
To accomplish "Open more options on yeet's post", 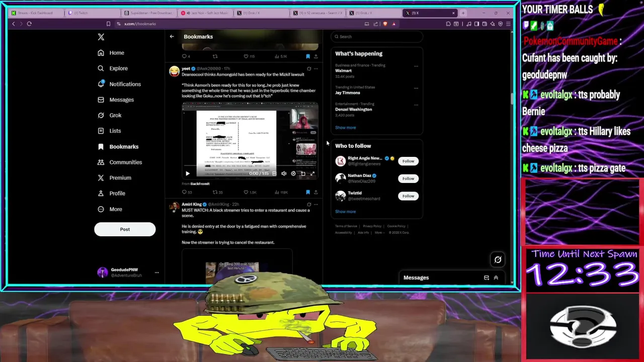I will coord(316,68).
